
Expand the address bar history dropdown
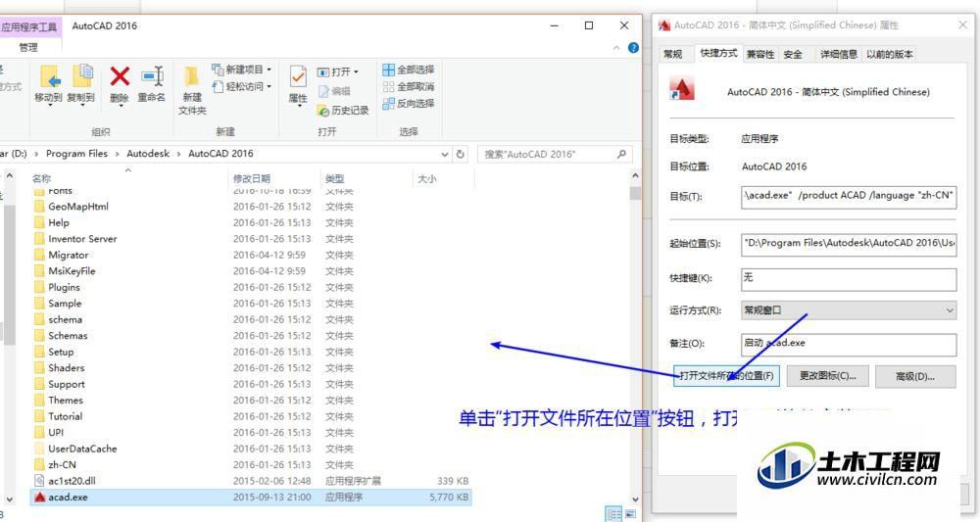(444, 154)
